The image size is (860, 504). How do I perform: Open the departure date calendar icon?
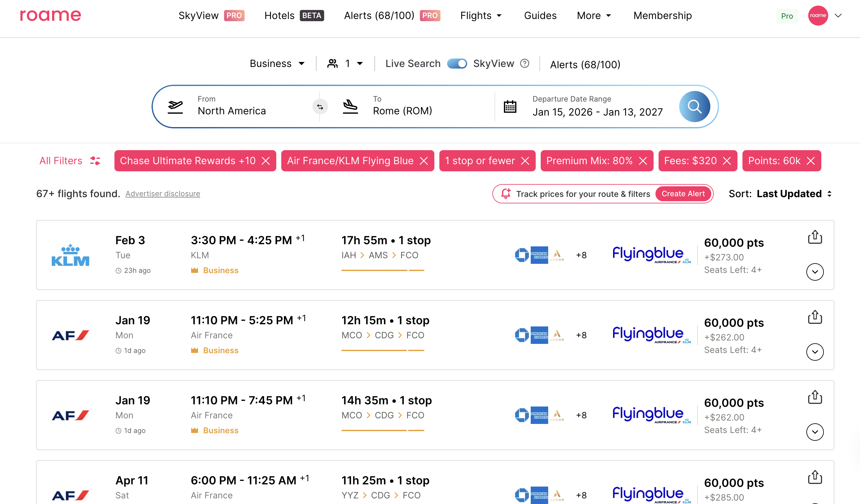tap(510, 107)
